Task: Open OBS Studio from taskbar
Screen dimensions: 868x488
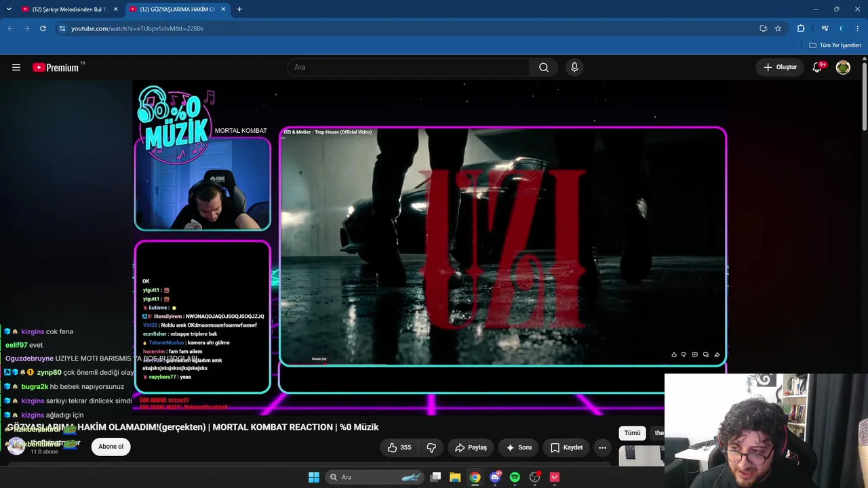Action: (535, 477)
